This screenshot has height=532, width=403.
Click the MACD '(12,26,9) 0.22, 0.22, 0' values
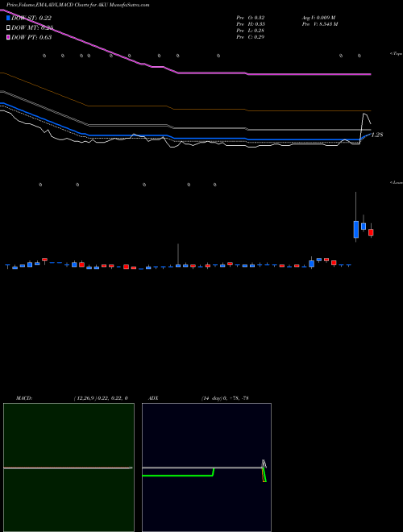click(x=101, y=397)
